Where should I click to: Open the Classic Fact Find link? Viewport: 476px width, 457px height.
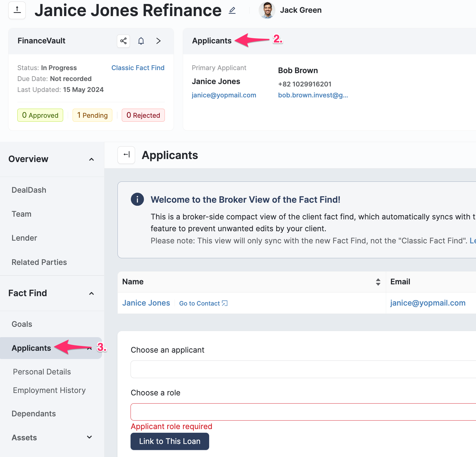click(138, 68)
